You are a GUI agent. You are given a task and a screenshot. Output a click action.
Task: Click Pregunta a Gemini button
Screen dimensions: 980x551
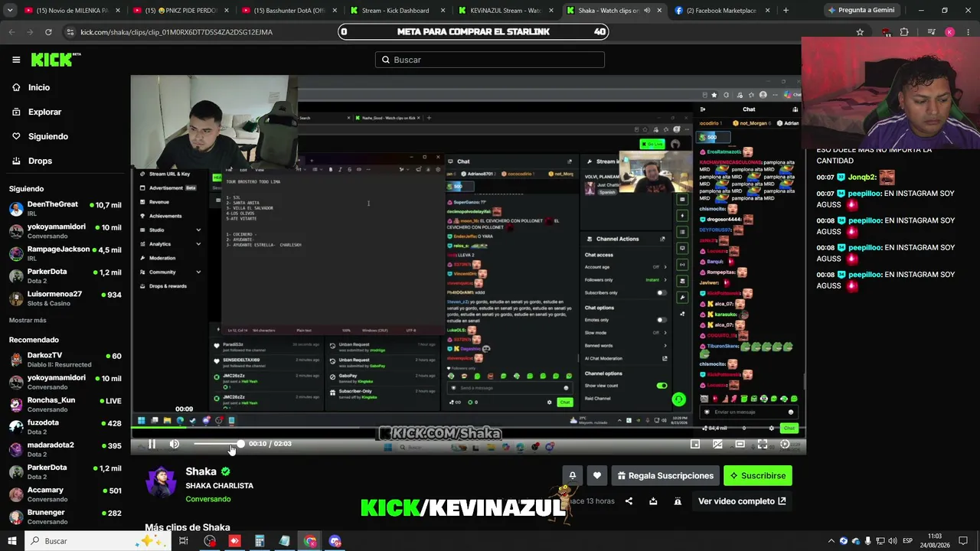click(x=861, y=11)
